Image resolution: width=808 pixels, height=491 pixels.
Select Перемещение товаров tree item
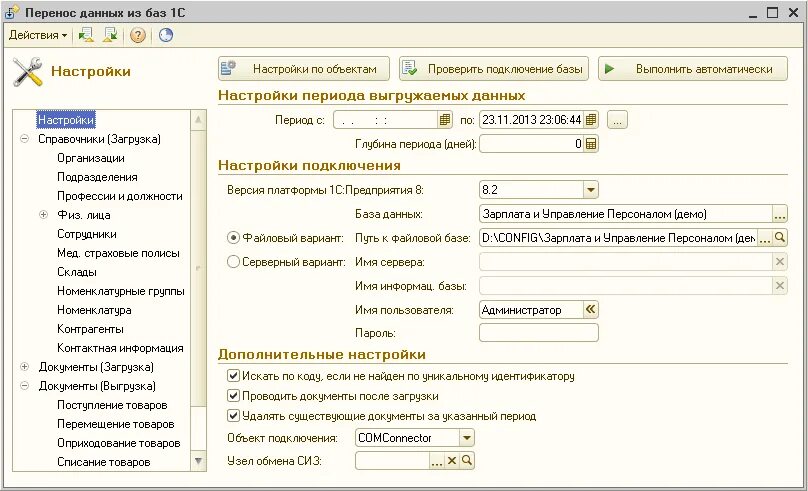(x=115, y=424)
